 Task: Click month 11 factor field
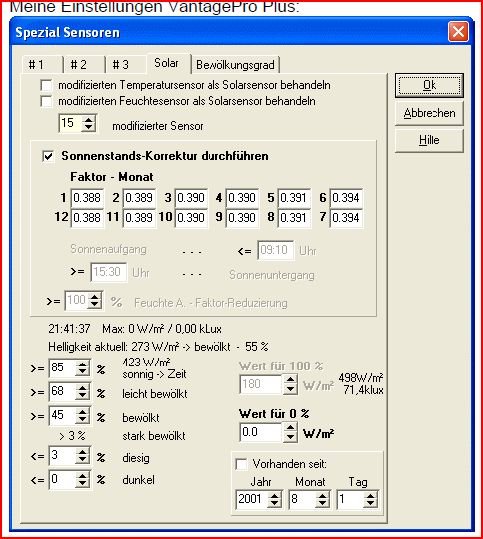coord(139,218)
